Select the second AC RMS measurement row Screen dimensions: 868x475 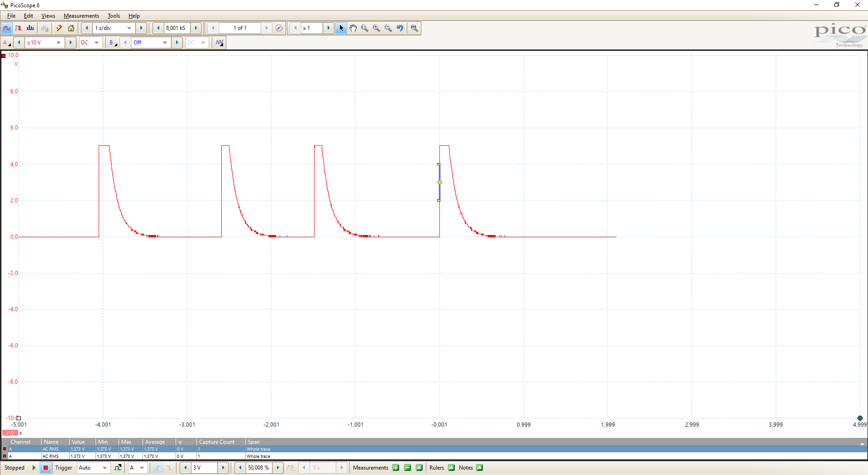click(x=434, y=456)
